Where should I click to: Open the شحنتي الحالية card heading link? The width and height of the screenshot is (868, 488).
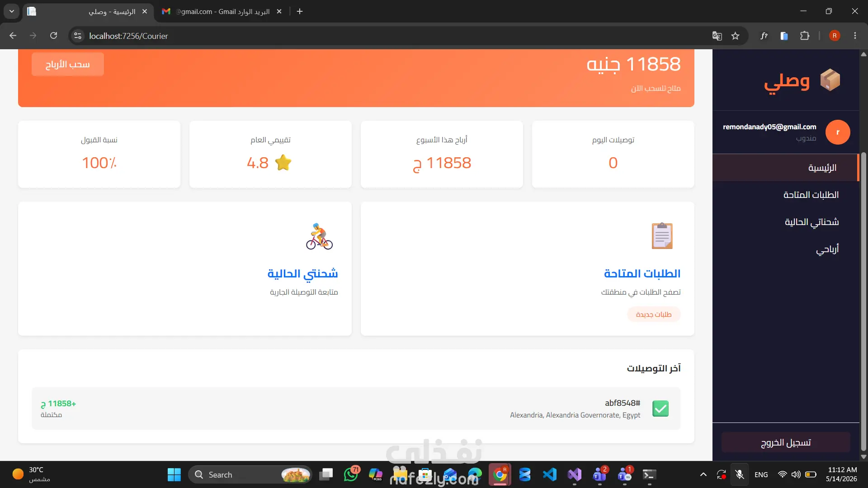[x=302, y=273]
